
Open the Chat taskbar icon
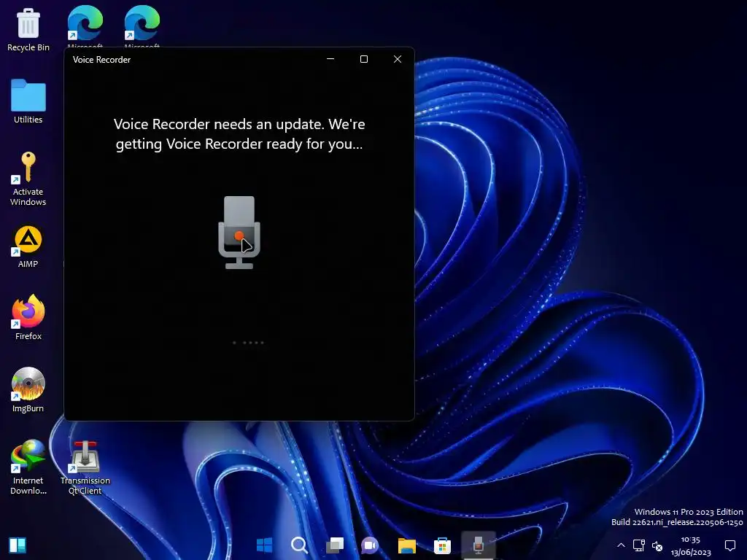click(x=370, y=545)
